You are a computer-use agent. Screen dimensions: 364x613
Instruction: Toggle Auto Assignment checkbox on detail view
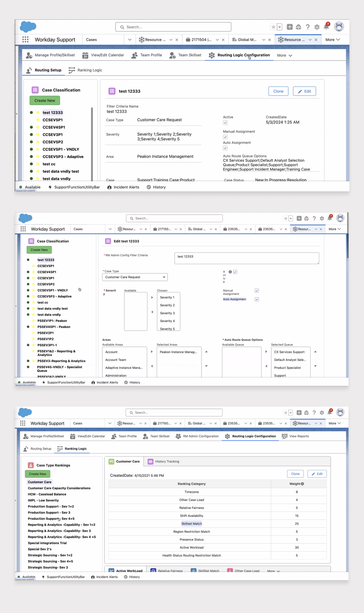[225, 148]
